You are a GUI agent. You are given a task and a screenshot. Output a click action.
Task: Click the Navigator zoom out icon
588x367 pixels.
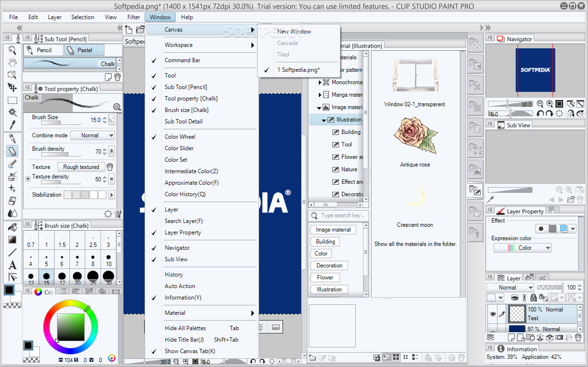click(540, 104)
